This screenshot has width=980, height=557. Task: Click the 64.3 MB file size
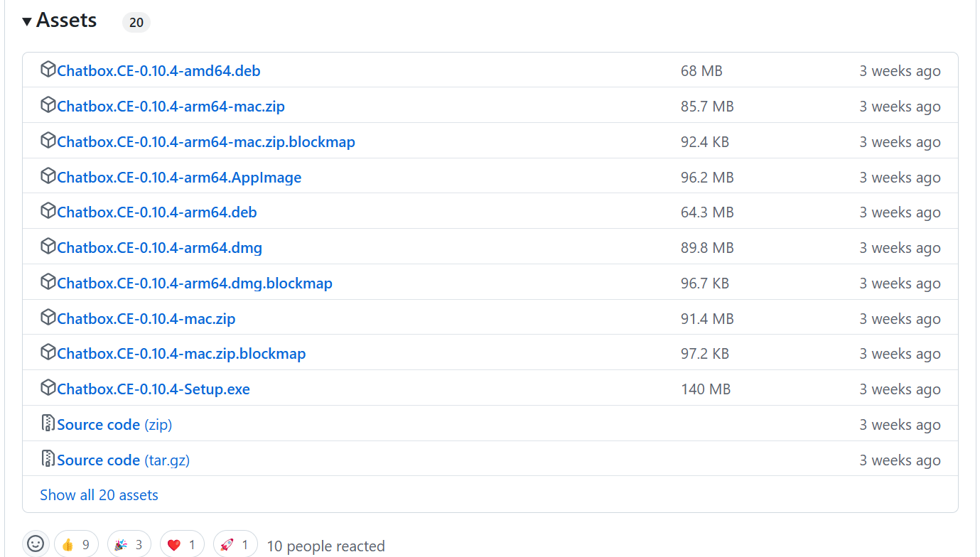(707, 212)
